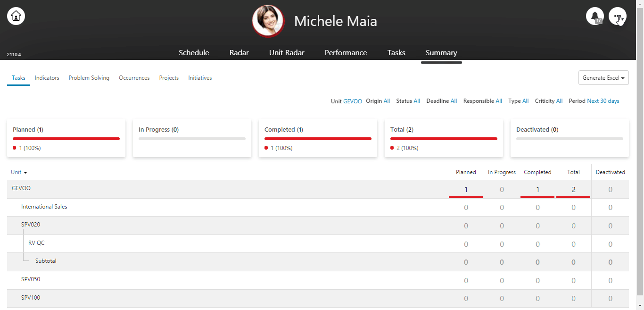Select the International Sales row
This screenshot has width=644, height=310.
318,207
